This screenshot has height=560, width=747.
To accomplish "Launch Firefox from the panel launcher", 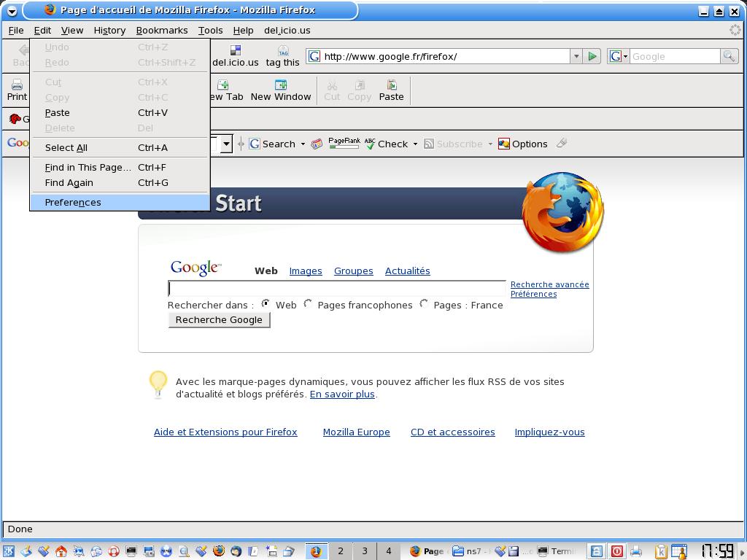I will tap(218, 551).
